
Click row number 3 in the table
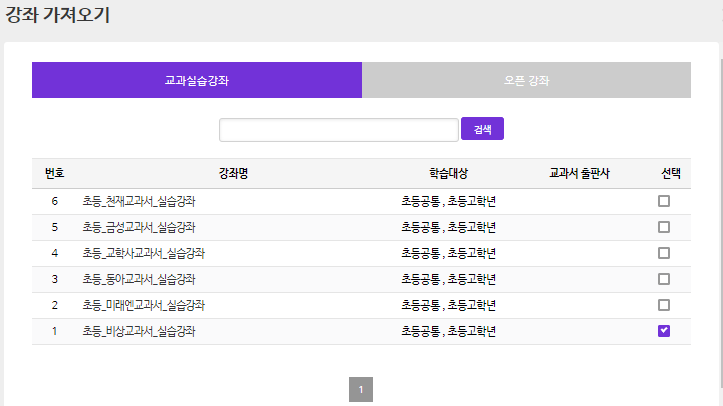coord(54,279)
